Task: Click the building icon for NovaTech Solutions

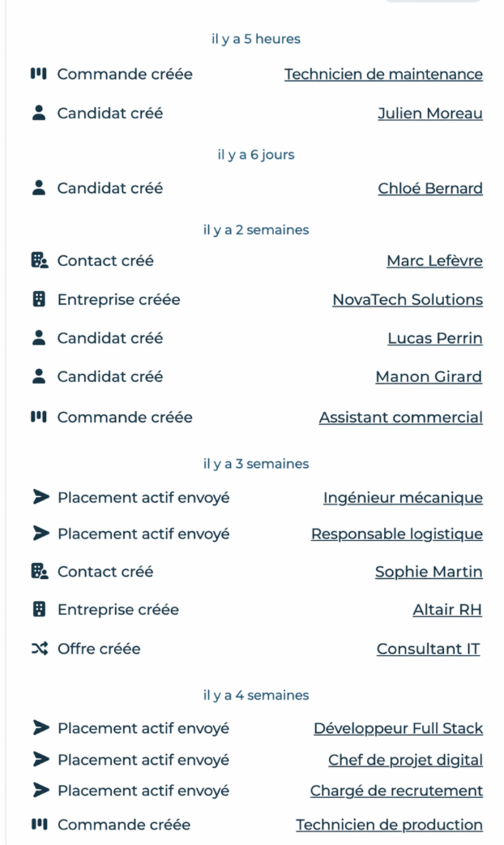Action: point(39,299)
